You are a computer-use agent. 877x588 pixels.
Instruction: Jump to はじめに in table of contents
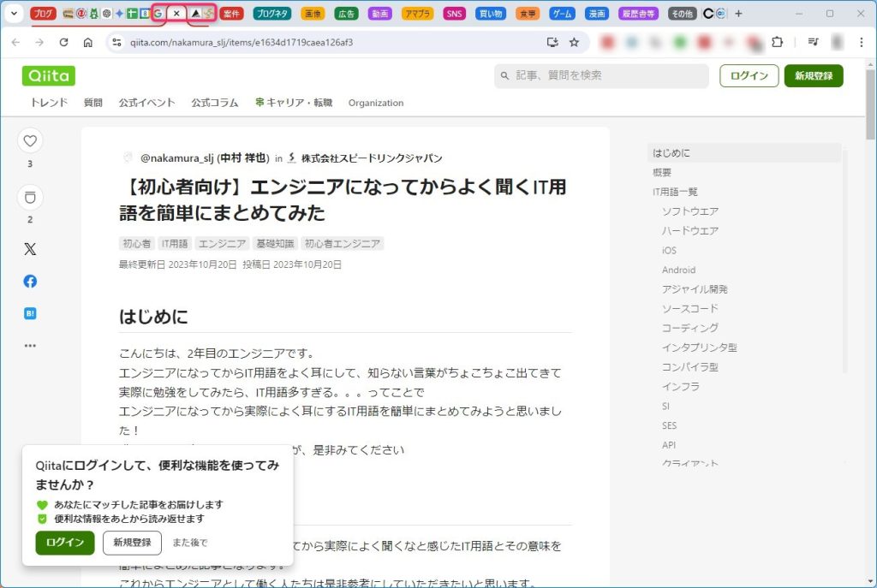671,153
